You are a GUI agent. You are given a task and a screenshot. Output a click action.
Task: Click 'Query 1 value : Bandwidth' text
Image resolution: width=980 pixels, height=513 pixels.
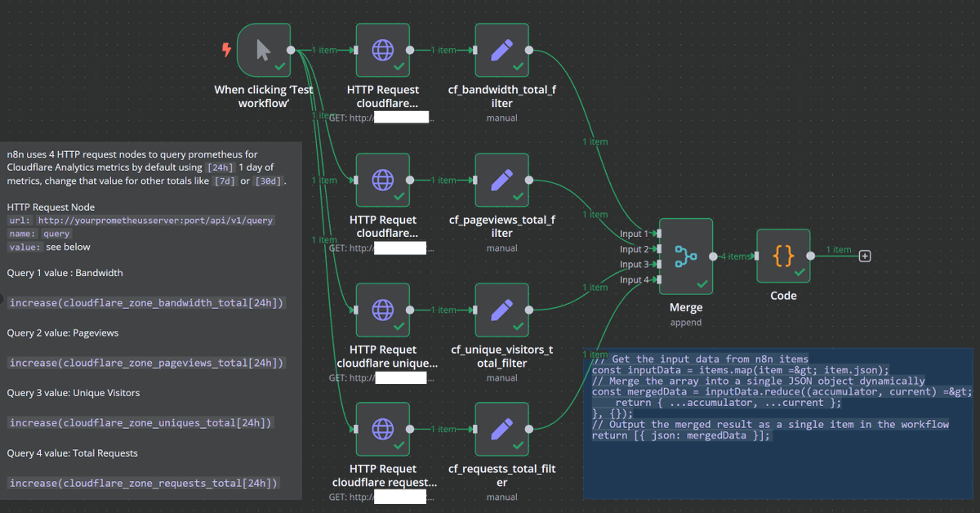coord(65,273)
